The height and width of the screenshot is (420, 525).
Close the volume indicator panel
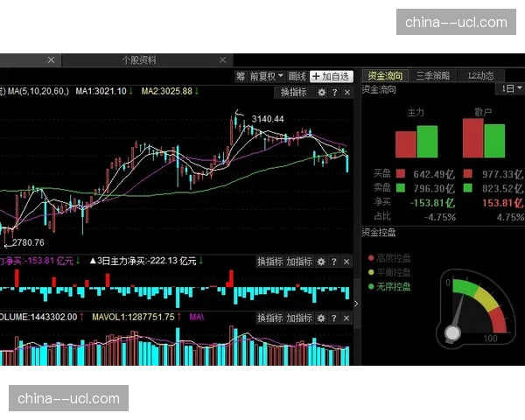pyautogui.click(x=346, y=318)
